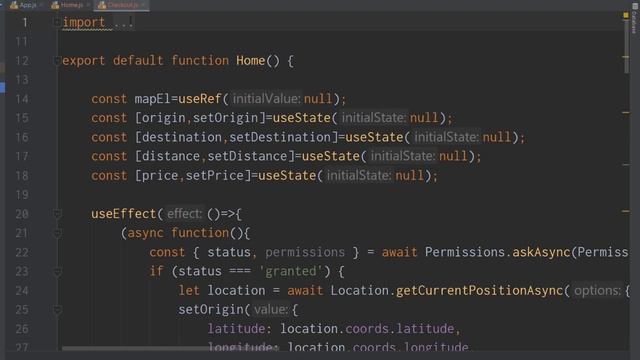Click 'origin' variable on line 15
The width and height of the screenshot is (640, 360).
pyautogui.click(x=164, y=118)
